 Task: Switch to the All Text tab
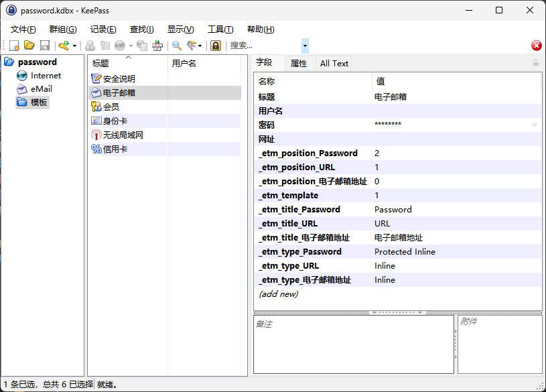[334, 64]
